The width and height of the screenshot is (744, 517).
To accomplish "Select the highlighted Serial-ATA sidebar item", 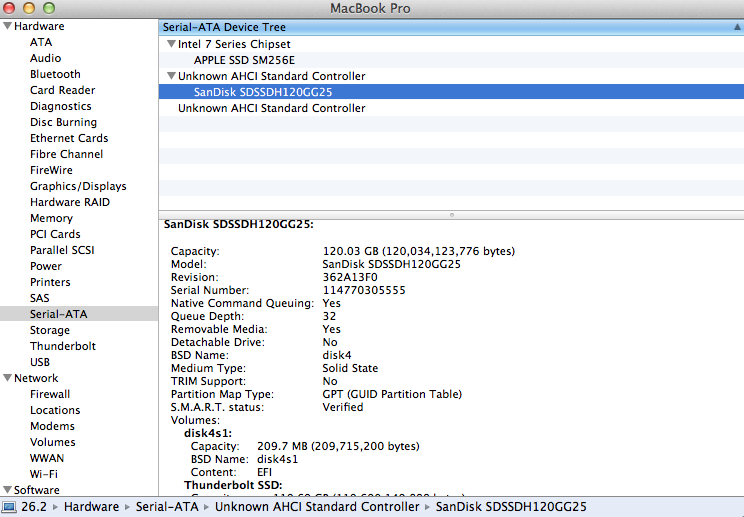I will 79,314.
